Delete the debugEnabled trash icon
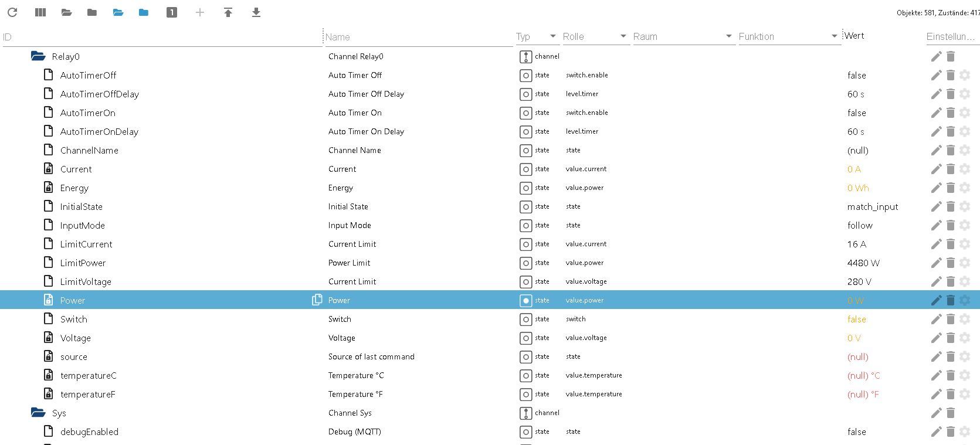Image resolution: width=980 pixels, height=445 pixels. [x=951, y=432]
